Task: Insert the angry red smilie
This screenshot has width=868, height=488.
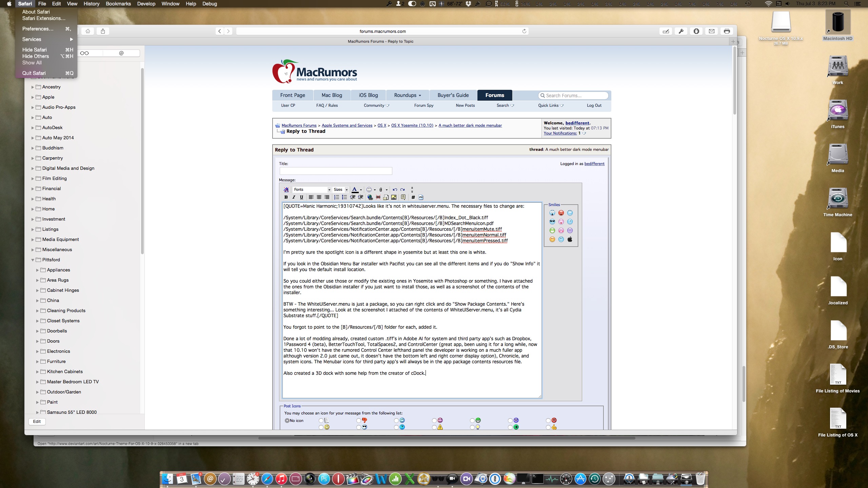Action: click(561, 213)
